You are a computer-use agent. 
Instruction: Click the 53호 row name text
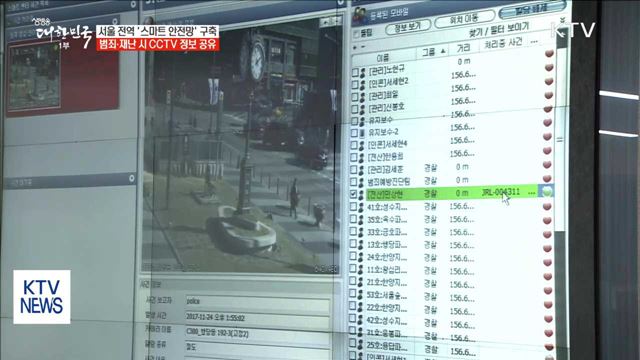(387, 296)
